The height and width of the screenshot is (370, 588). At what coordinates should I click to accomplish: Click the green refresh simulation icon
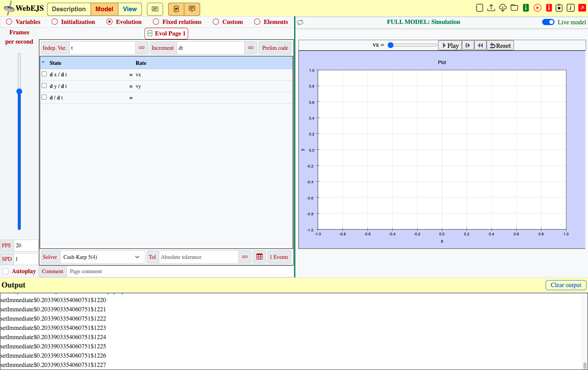click(x=300, y=22)
